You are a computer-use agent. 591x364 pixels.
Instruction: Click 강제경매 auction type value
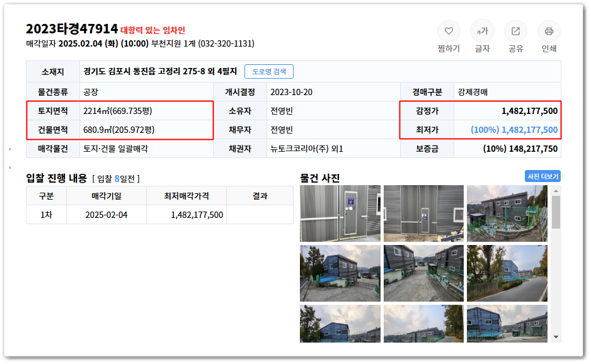473,93
